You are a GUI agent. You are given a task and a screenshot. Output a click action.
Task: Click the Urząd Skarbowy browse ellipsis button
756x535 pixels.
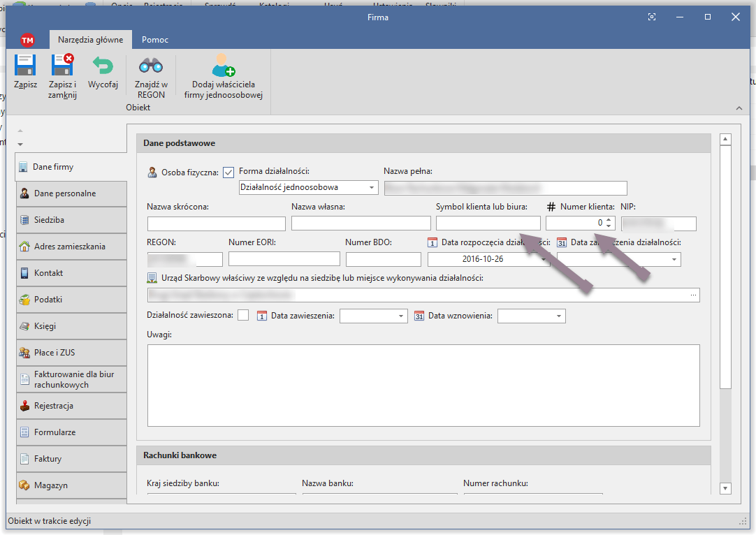click(x=693, y=295)
